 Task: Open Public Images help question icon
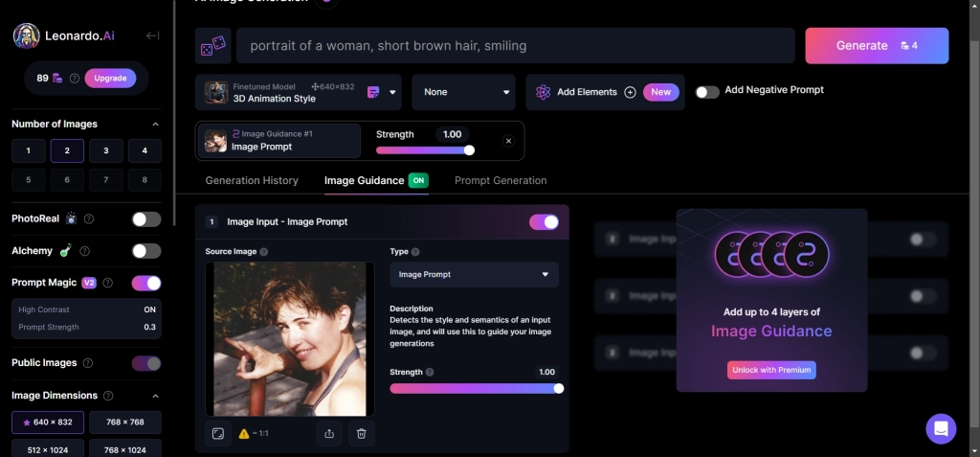[x=88, y=363]
